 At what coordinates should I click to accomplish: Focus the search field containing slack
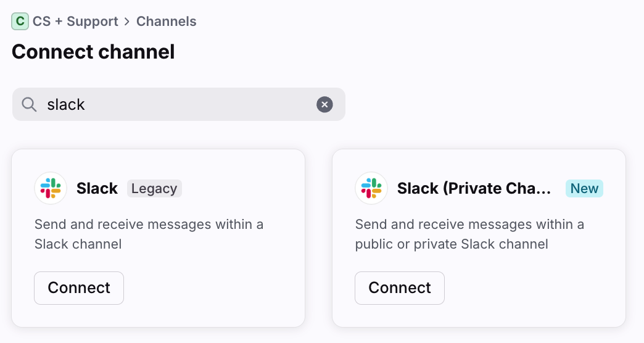coord(173,104)
